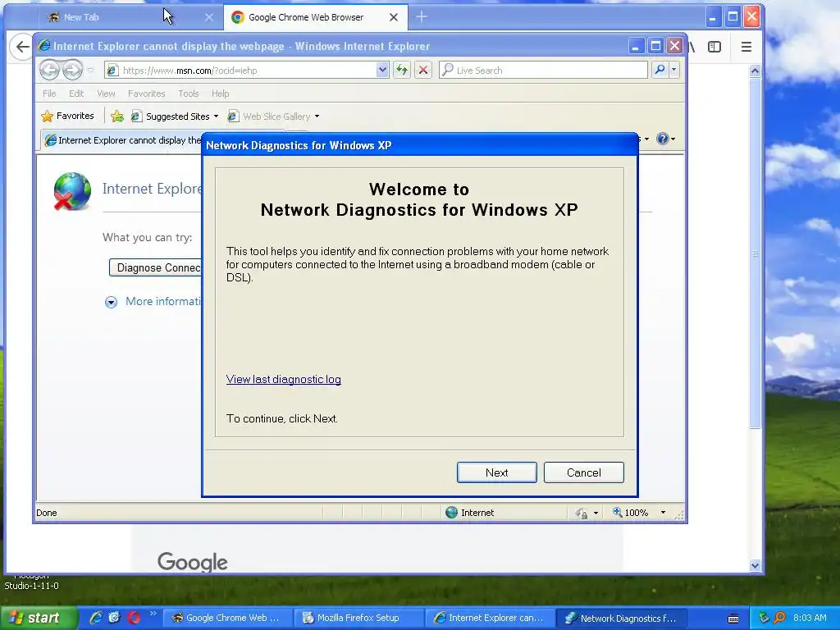Screen dimensions: 840x630
Task: Click the Internet Explorer Back arrow button
Action: pyautogui.click(x=50, y=70)
